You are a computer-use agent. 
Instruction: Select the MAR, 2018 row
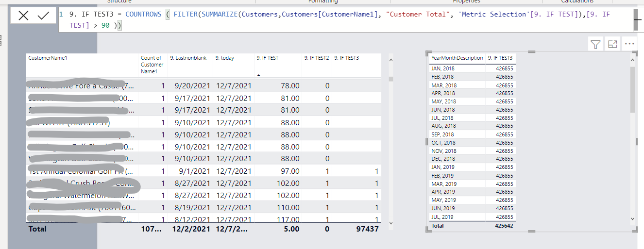tap(472, 85)
